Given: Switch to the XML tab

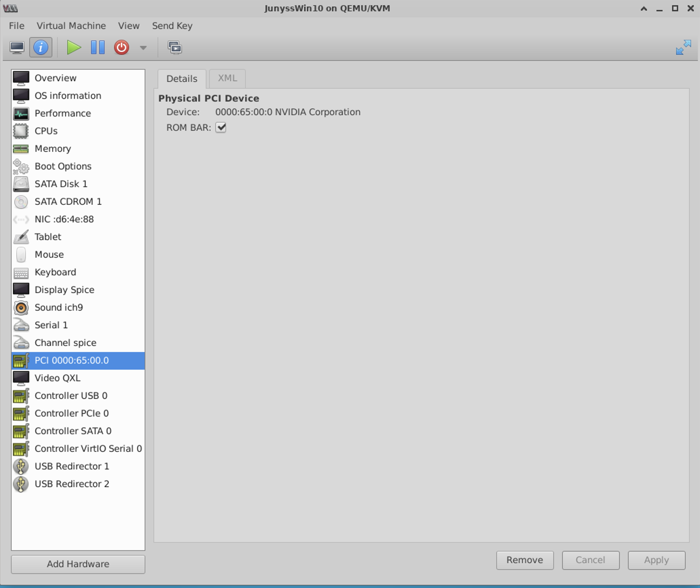Looking at the screenshot, I should point(227,78).
